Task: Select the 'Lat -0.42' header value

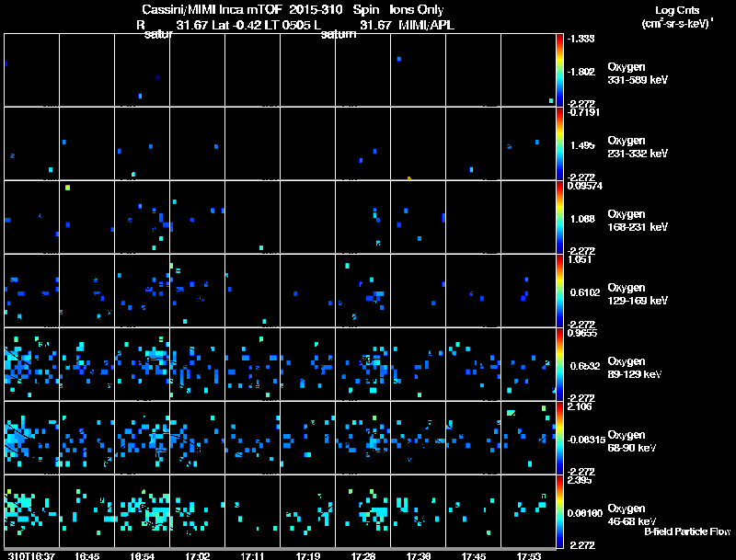Action: [236, 25]
